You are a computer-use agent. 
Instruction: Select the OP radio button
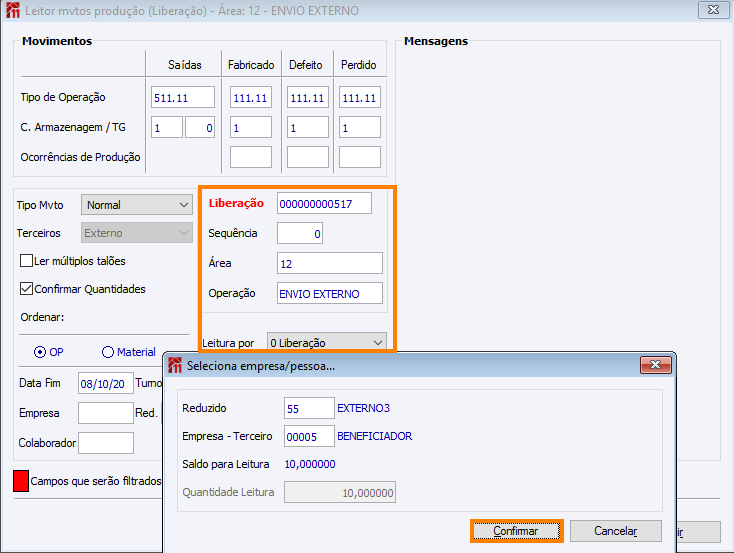[x=40, y=352]
